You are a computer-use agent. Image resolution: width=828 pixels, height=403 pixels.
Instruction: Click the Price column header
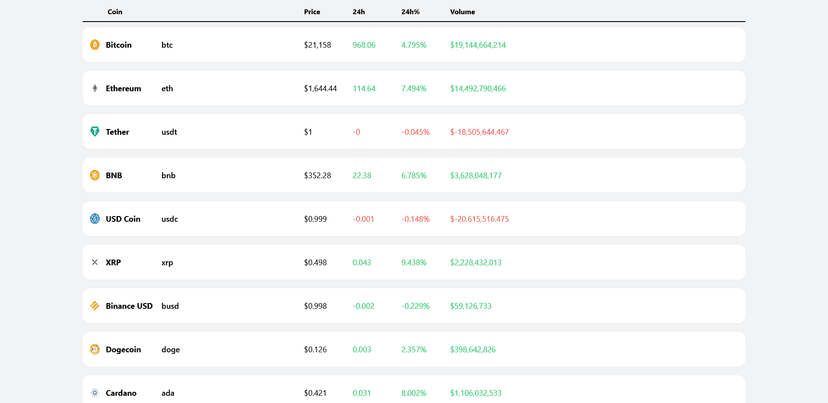312,12
